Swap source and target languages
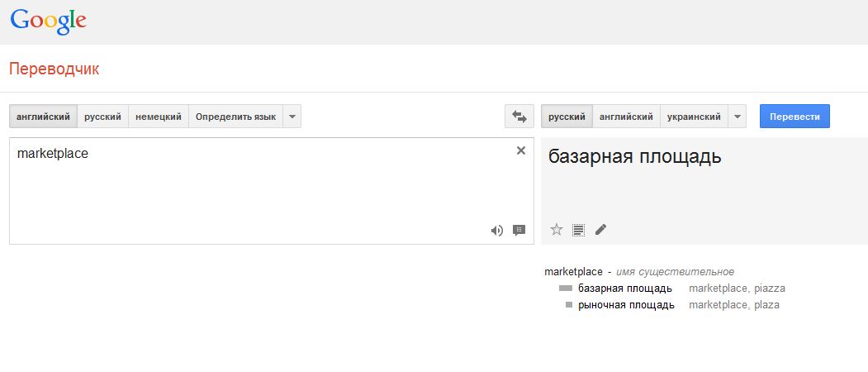Viewport: 868px width, 372px height. [519, 117]
